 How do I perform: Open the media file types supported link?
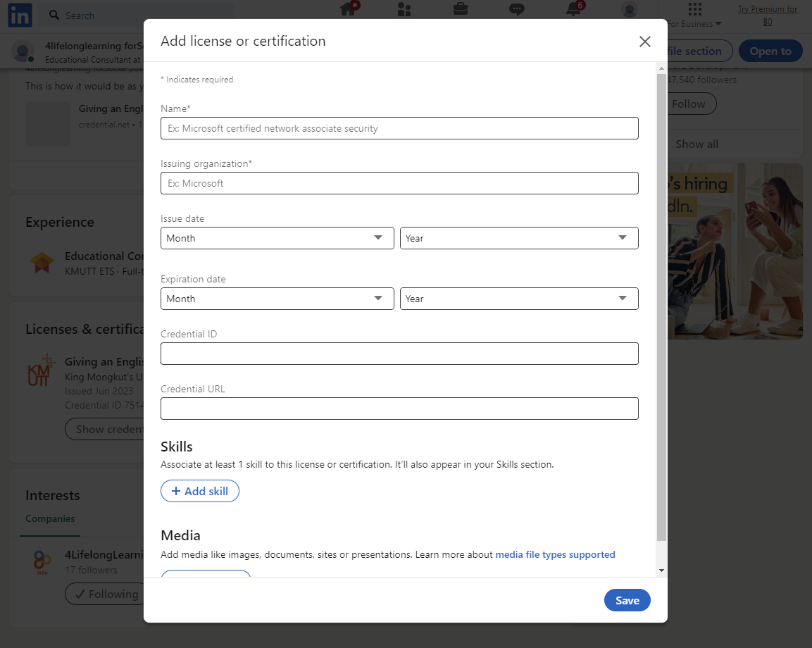pos(555,554)
